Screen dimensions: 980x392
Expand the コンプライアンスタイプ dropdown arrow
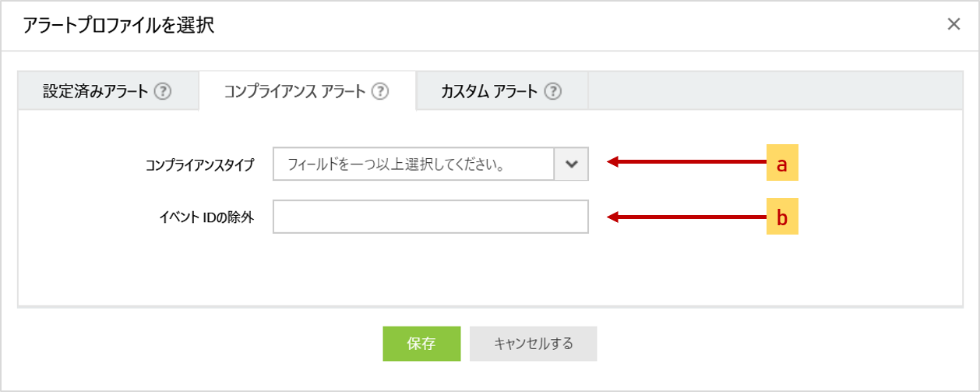click(x=571, y=164)
